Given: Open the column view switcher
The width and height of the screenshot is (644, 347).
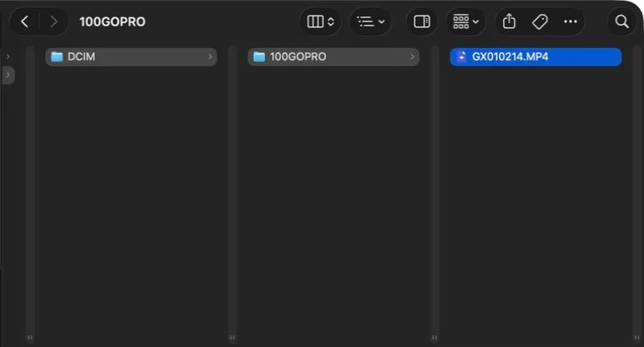Looking at the screenshot, I should pos(320,21).
